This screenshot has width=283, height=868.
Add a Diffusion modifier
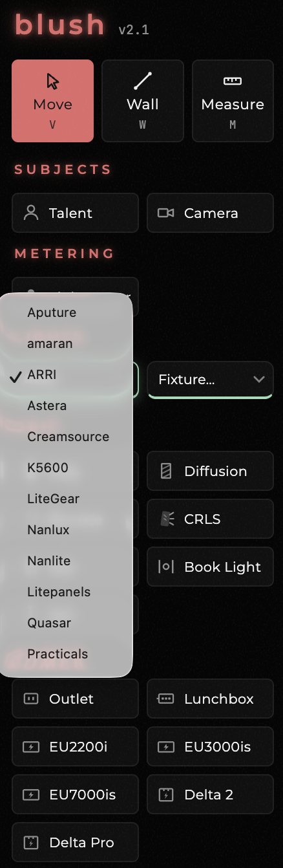coord(210,471)
